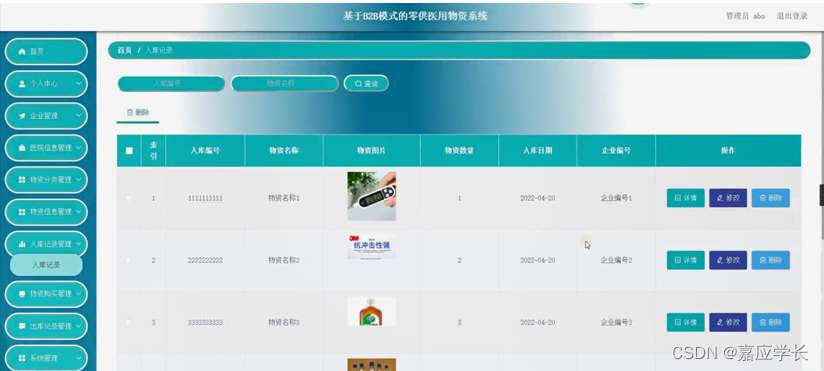Open the 首页 sidebar menu item
Image resolution: width=824 pixels, height=371 pixels.
coord(46,51)
